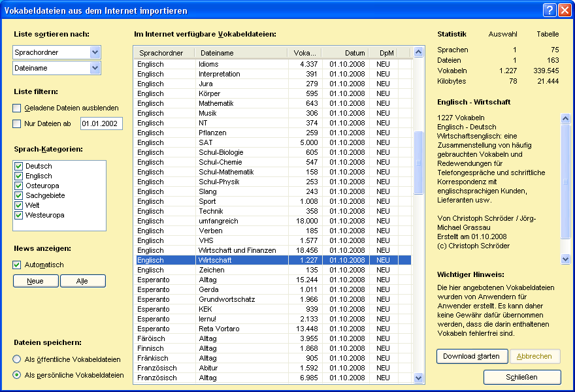Select the Färöisch Alltag file
The height and width of the screenshot is (392, 575).
[x=274, y=338]
